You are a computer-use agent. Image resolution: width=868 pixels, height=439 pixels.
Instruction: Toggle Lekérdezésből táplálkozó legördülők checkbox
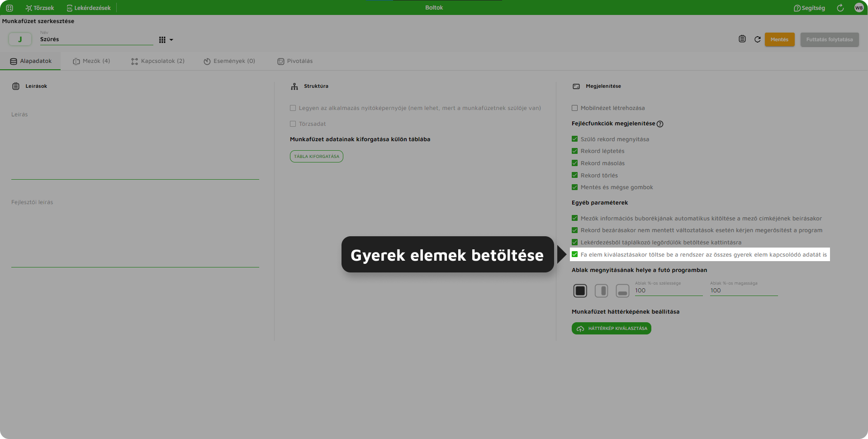574,242
